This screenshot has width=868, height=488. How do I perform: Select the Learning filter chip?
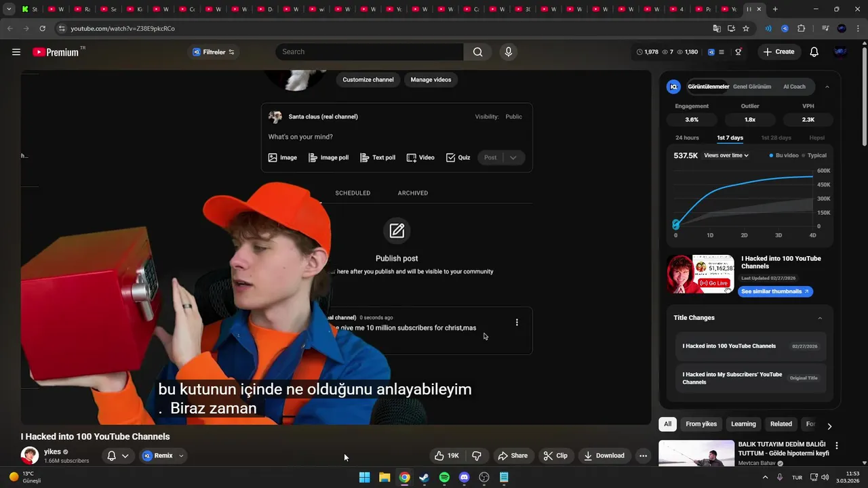coord(743,424)
